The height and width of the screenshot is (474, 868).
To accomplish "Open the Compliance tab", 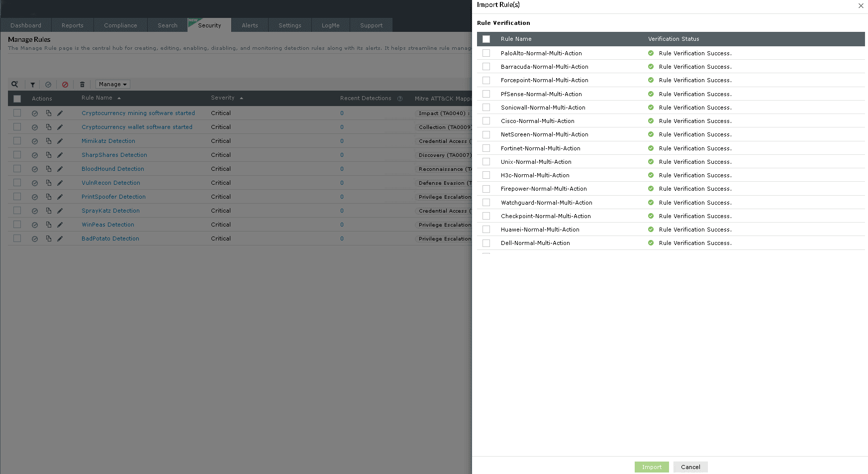I will [120, 25].
